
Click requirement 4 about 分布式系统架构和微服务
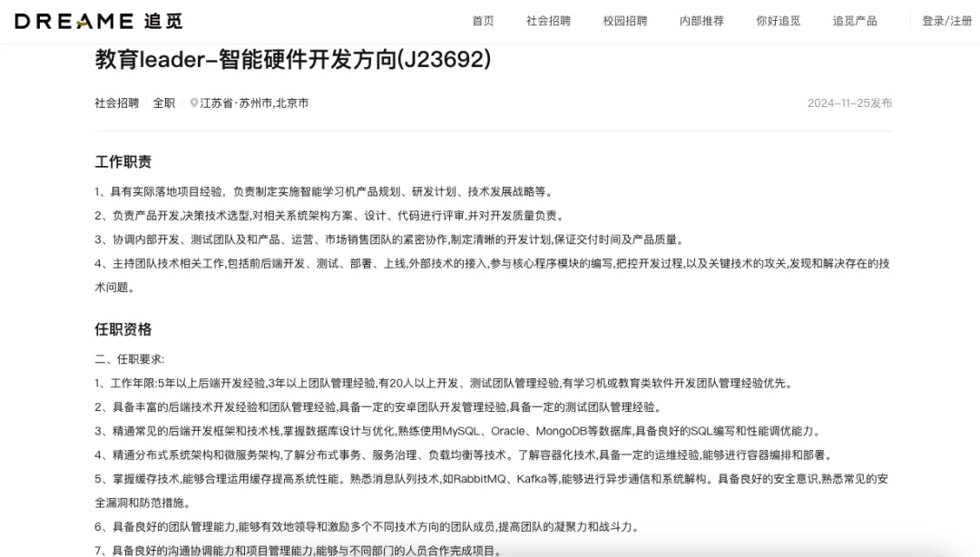click(x=465, y=455)
